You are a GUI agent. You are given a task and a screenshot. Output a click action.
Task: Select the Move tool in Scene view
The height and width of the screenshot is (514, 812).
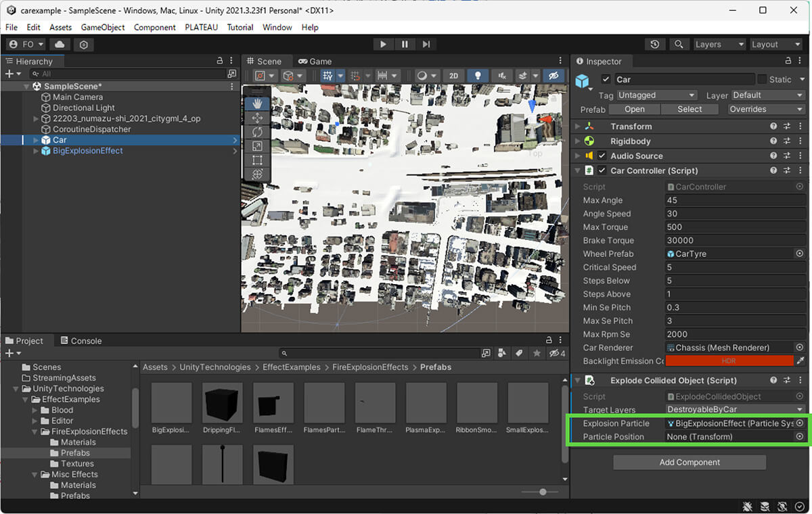pyautogui.click(x=257, y=118)
